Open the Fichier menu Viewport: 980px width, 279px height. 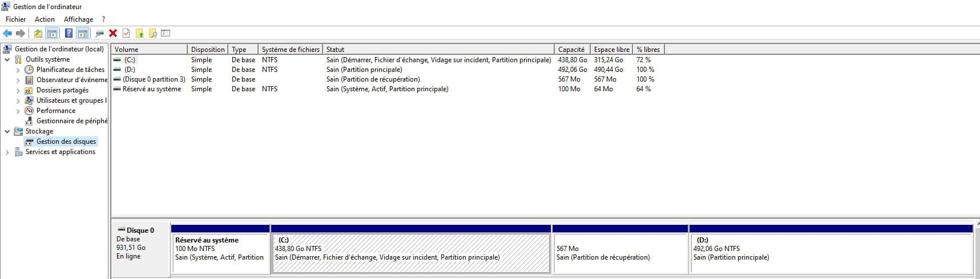[x=16, y=19]
